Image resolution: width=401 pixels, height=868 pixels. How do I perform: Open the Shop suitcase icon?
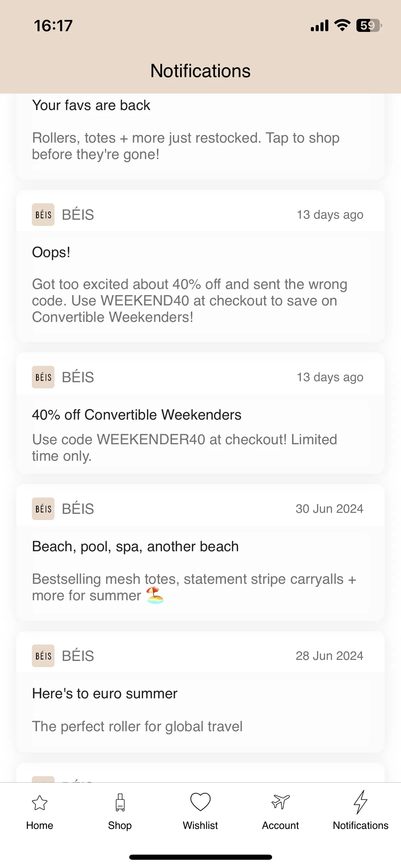(120, 802)
